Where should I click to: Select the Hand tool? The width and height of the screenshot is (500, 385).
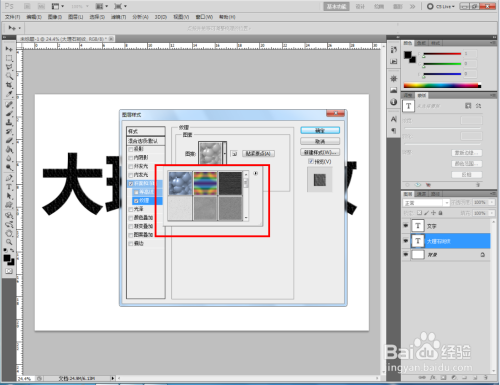point(9,233)
